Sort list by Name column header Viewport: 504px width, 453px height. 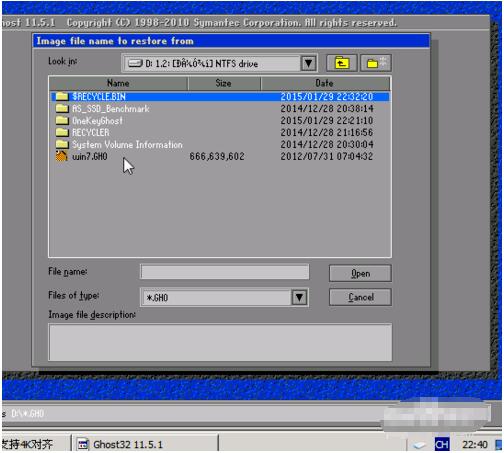coord(118,83)
